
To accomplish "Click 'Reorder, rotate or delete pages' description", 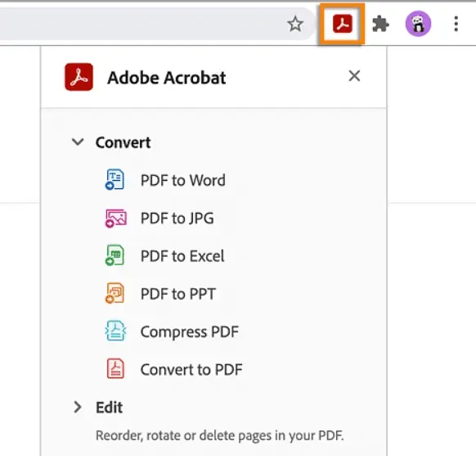I will click(x=220, y=436).
